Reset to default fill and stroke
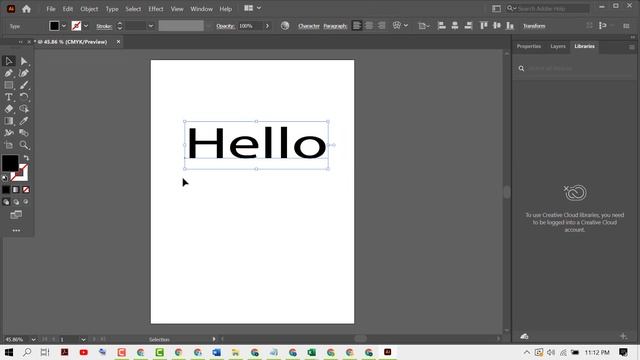Viewport: 640px width, 360px height. pyautogui.click(x=4, y=178)
